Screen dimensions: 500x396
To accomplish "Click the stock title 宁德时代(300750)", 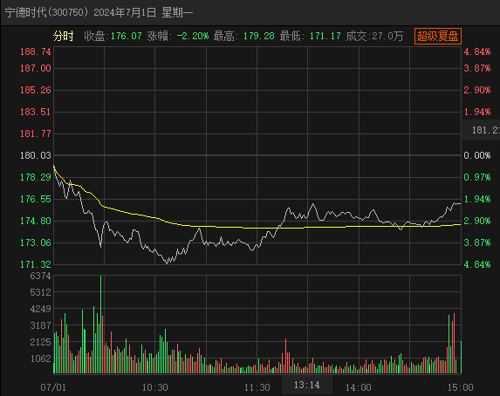I will tap(47, 13).
